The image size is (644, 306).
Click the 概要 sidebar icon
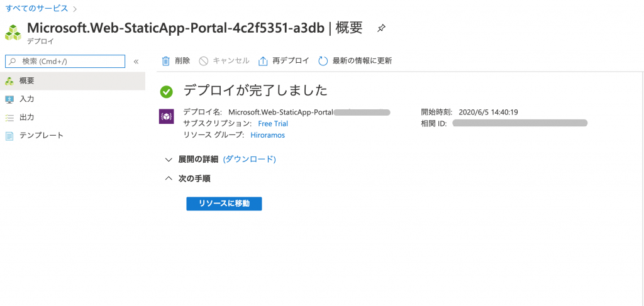tap(9, 81)
